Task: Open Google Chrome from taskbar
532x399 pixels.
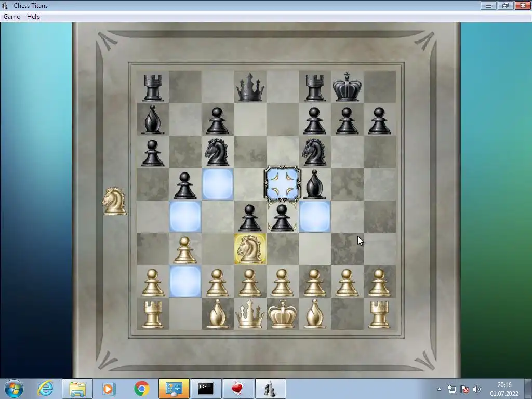Action: [141, 389]
